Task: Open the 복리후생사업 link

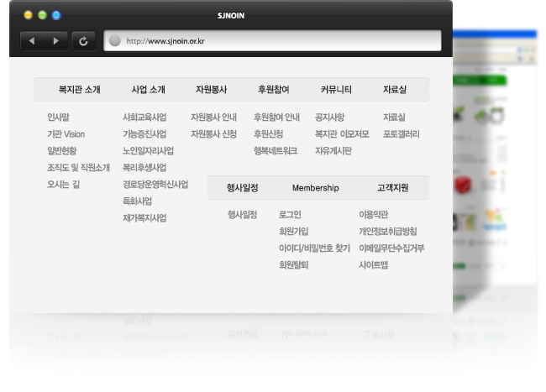Action: pos(144,168)
